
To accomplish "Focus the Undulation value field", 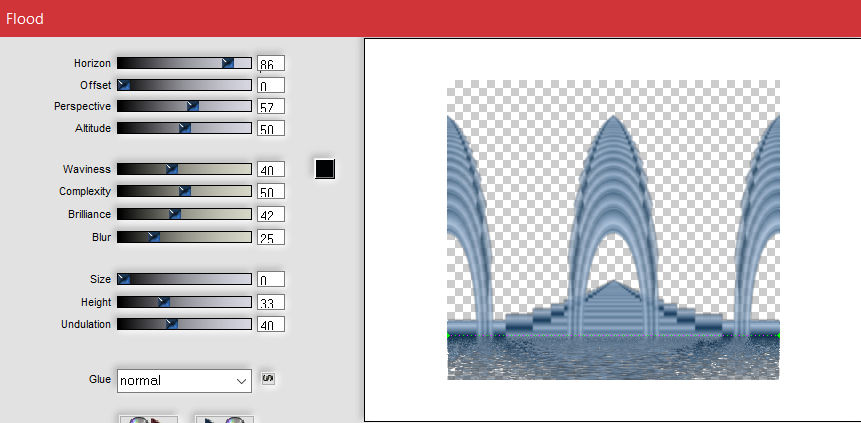I will tap(271, 324).
